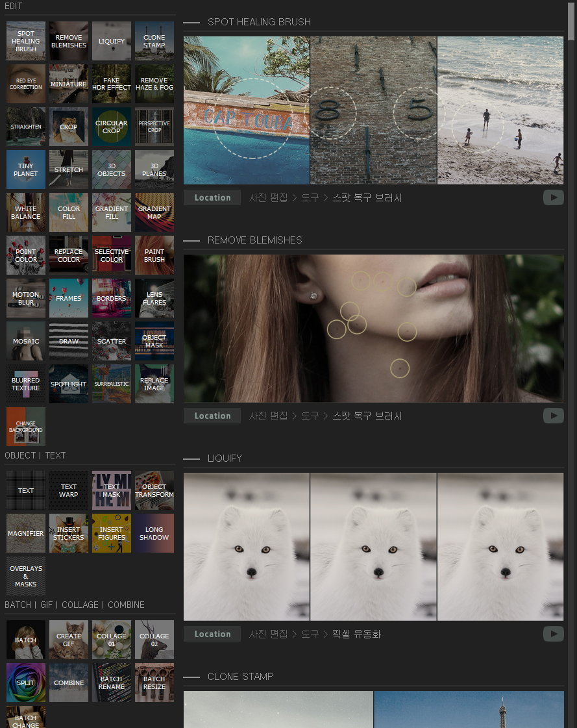
Task: Choose the Gradient Fill tile
Action: click(112, 212)
